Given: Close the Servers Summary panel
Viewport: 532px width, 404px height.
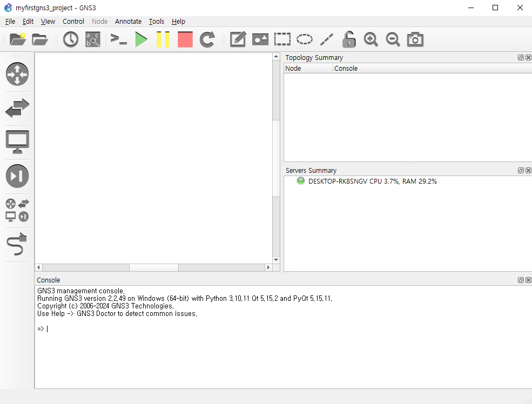Looking at the screenshot, I should pos(528,170).
